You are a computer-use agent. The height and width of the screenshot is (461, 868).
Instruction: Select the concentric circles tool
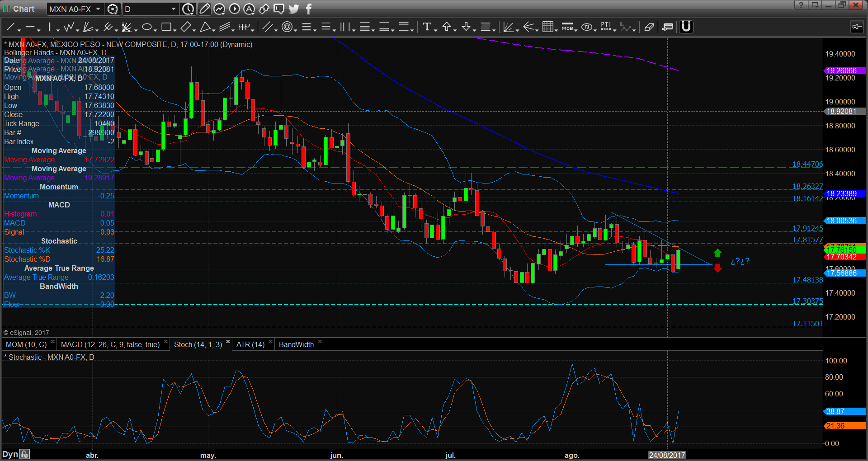pos(287,27)
